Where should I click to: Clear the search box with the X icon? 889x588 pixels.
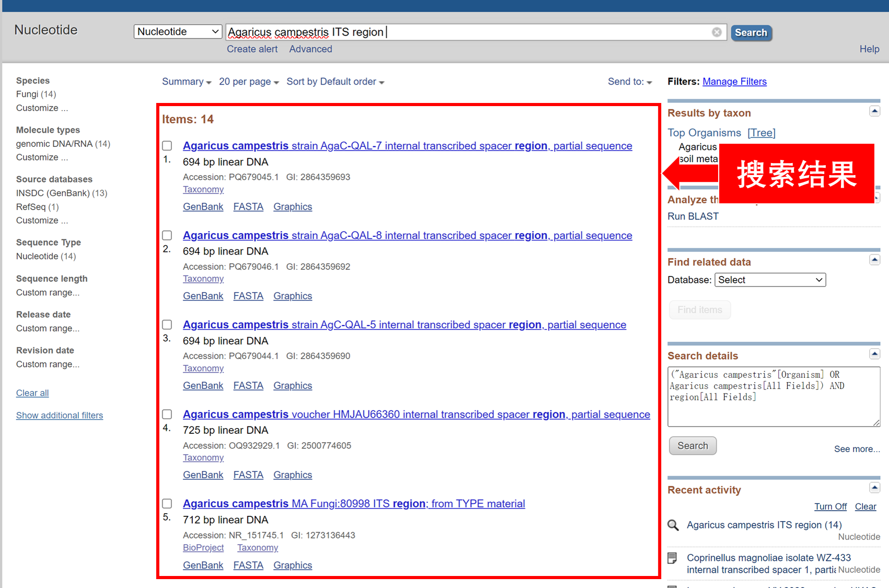[x=717, y=32]
